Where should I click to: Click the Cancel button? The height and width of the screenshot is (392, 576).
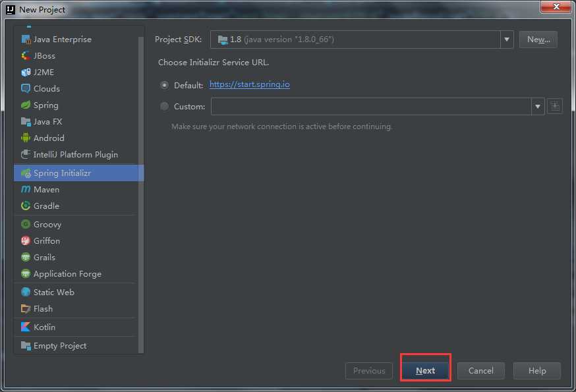pos(481,371)
